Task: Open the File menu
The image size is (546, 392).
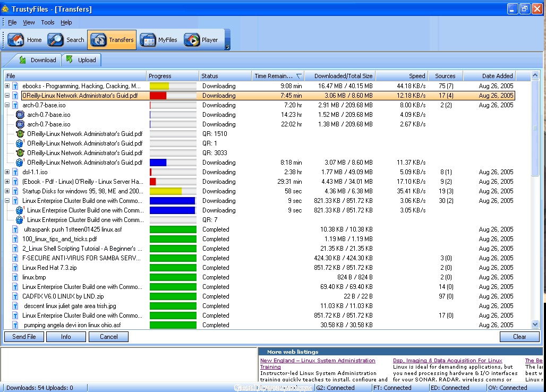Action: pyautogui.click(x=12, y=22)
